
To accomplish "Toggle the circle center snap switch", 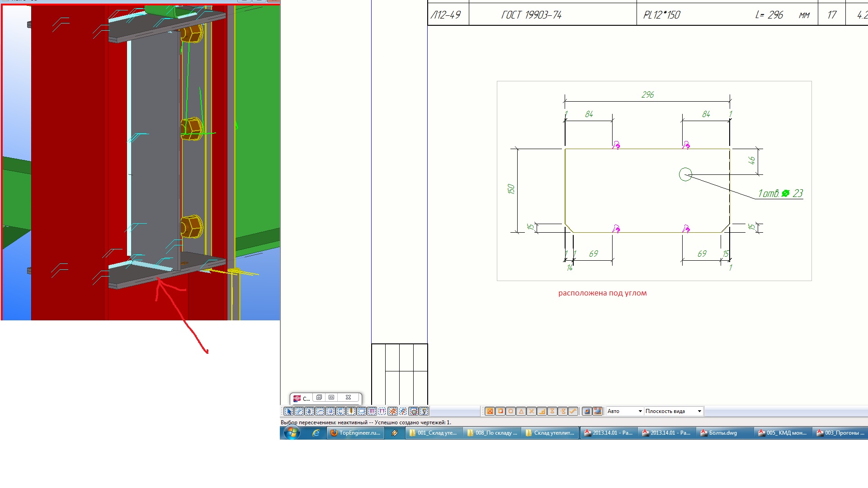I will (510, 411).
